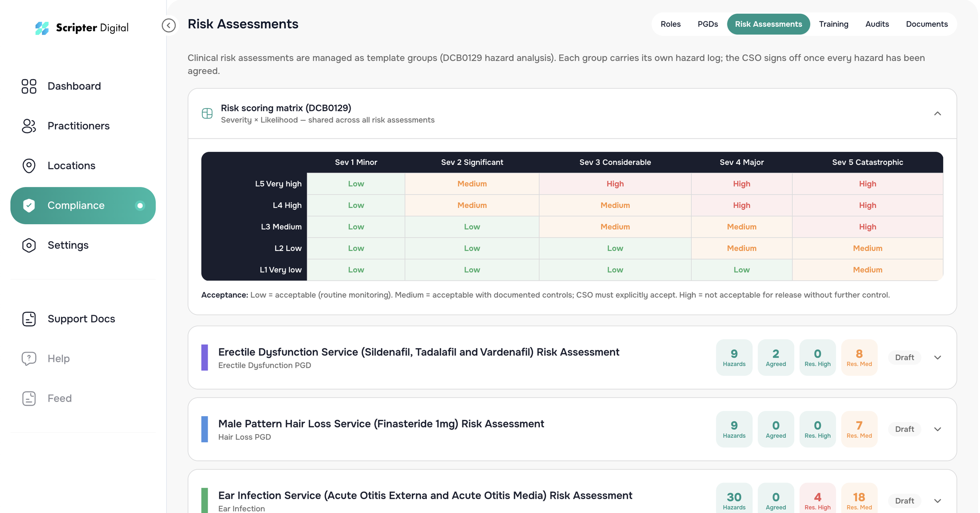This screenshot has width=980, height=513.
Task: Open the Practitioners page
Action: pyautogui.click(x=83, y=126)
